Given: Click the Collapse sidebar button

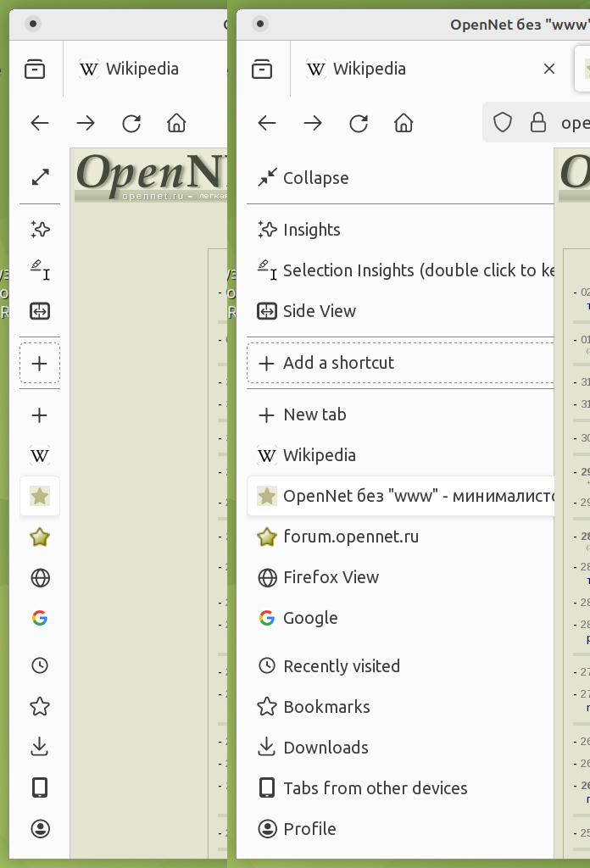Looking at the screenshot, I should click(303, 178).
